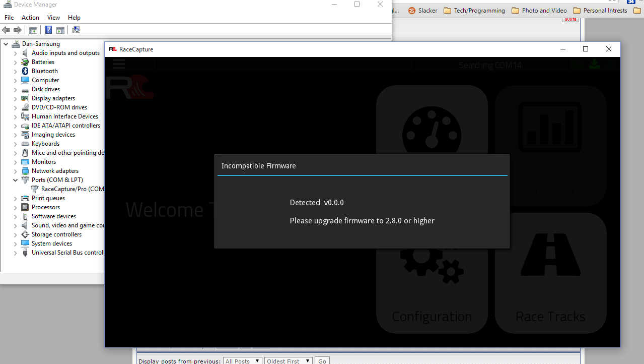
Task: Select the Bluetooth device category icon
Action: click(25, 71)
